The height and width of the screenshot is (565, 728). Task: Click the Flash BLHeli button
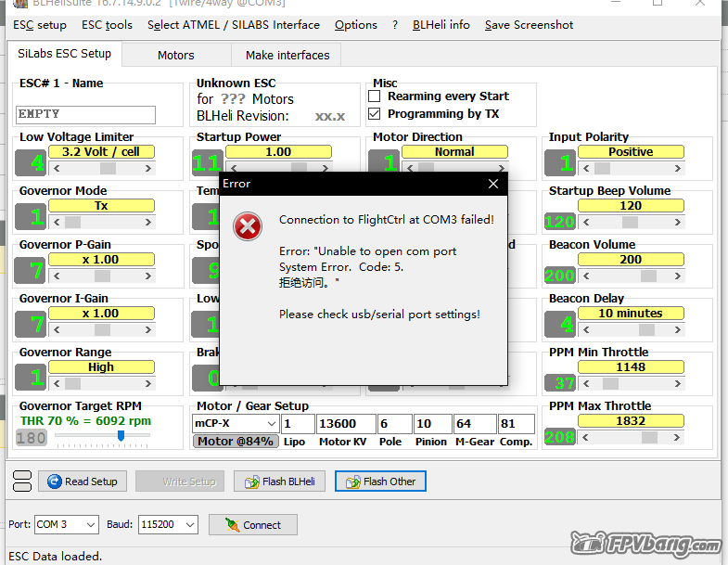click(x=279, y=482)
